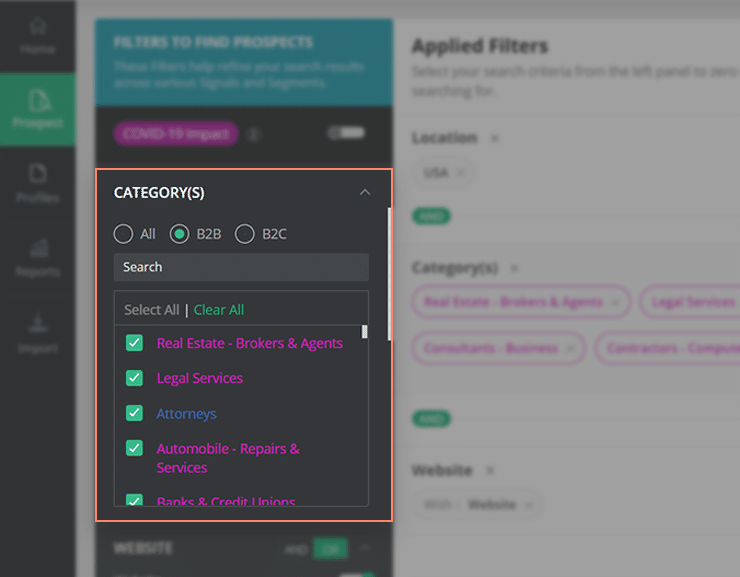Viewport: 740px width, 577px height.
Task: Select the All radio button
Action: click(x=123, y=234)
